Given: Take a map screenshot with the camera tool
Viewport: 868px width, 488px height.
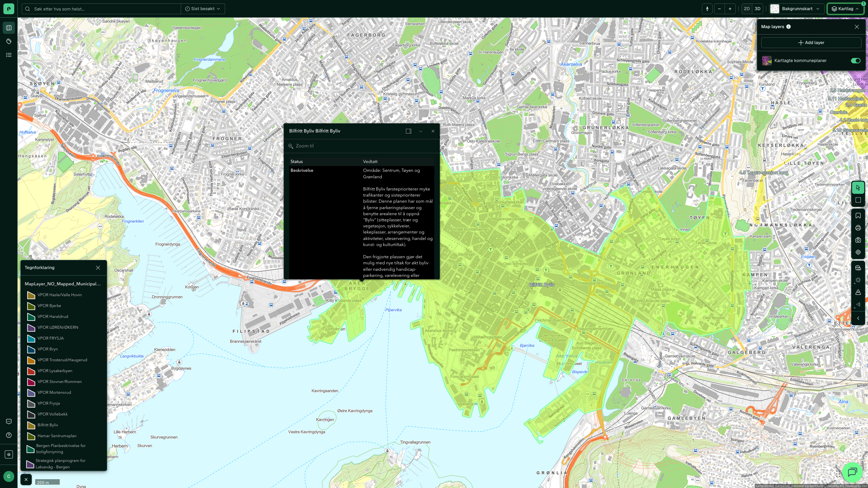Looking at the screenshot, I should 858,240.
